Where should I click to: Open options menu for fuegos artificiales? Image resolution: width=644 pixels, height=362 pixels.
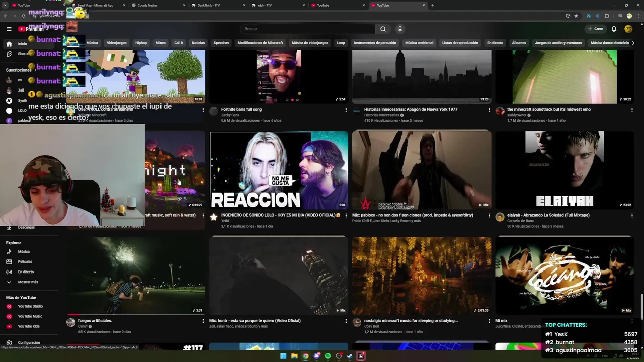[203, 321]
